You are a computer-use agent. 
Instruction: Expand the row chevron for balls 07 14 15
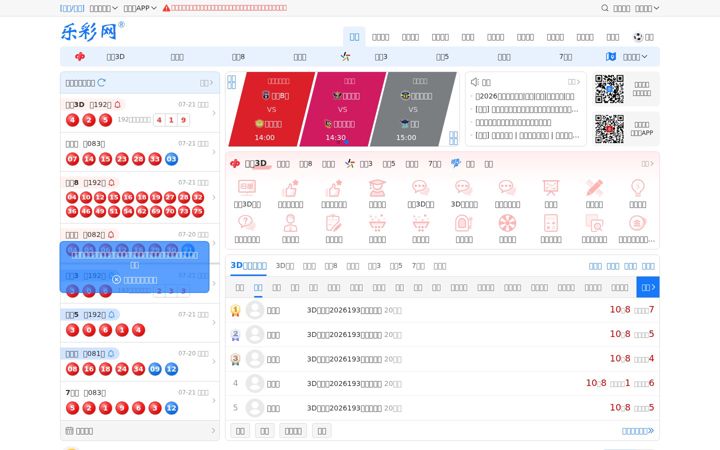pyautogui.click(x=214, y=152)
